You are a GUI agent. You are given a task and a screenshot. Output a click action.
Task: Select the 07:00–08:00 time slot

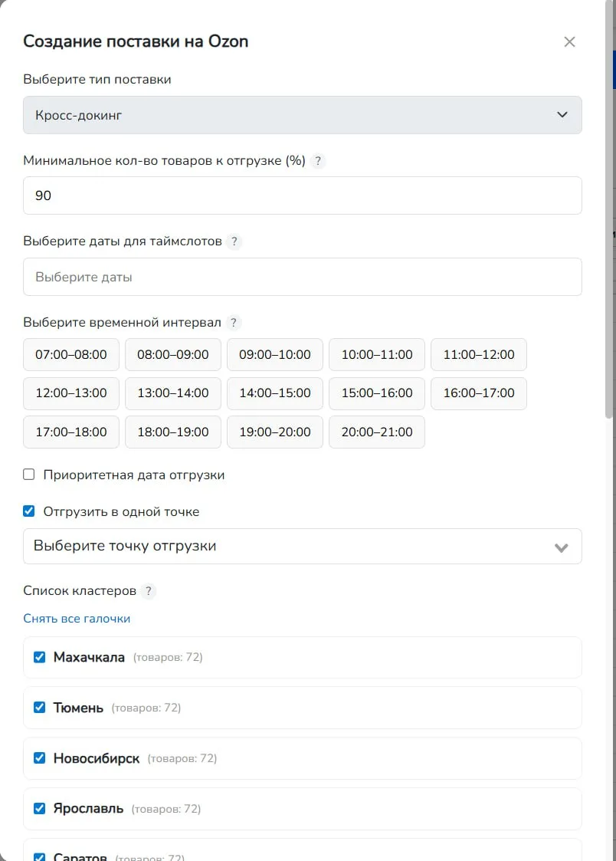coord(71,355)
